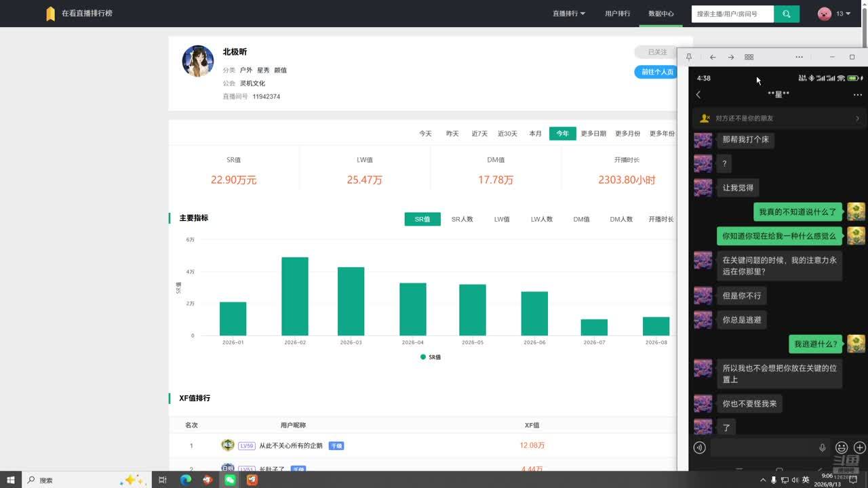Click the chat message 你总是逃避
The height and width of the screenshot is (488, 868).
(x=742, y=320)
